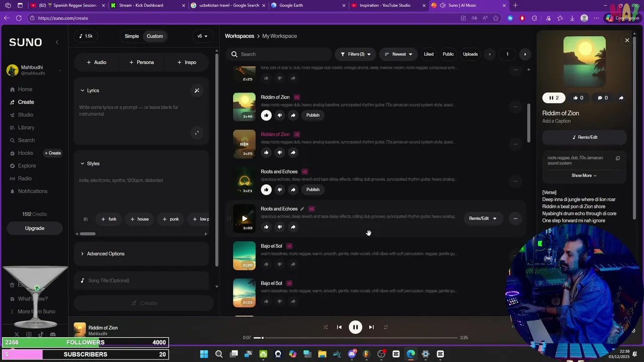This screenshot has height=362, width=644.
Task: Skip to previous track in player
Action: click(339, 327)
